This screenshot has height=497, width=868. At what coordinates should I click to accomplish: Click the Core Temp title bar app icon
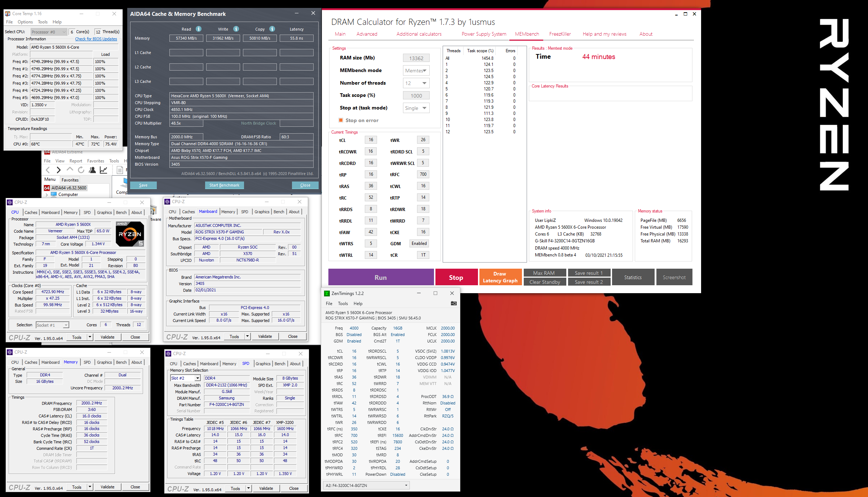tap(8, 14)
